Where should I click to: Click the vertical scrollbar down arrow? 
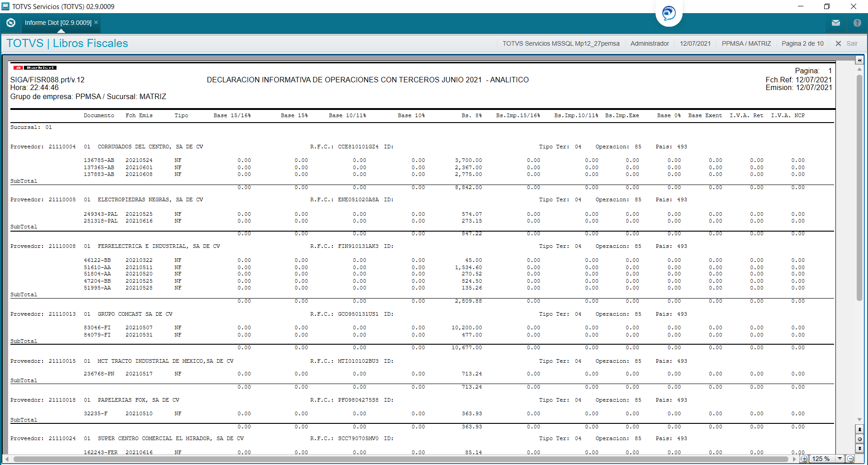pos(859,420)
